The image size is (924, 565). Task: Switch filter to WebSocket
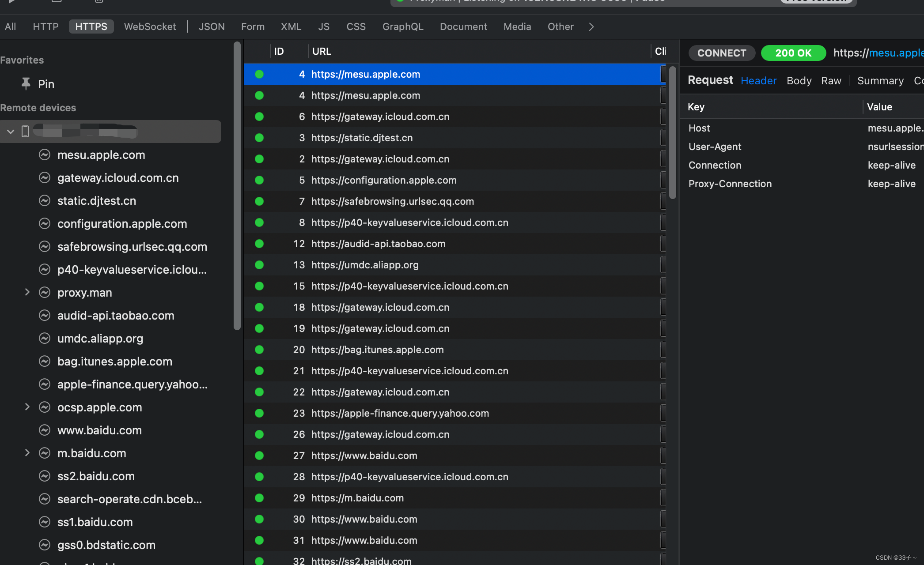[x=150, y=27]
